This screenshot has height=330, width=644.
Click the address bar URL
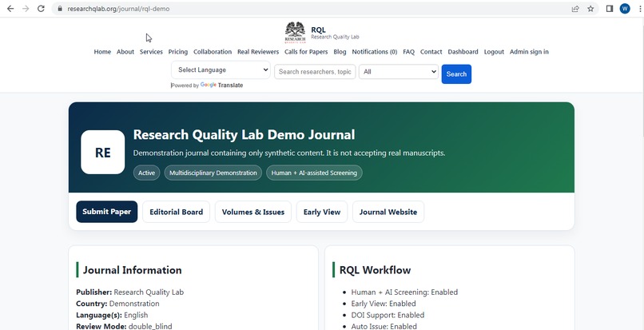pos(119,9)
